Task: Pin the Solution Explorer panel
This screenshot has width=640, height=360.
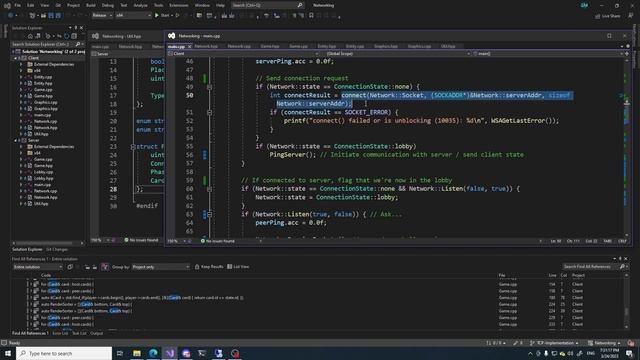Action: tap(76, 28)
